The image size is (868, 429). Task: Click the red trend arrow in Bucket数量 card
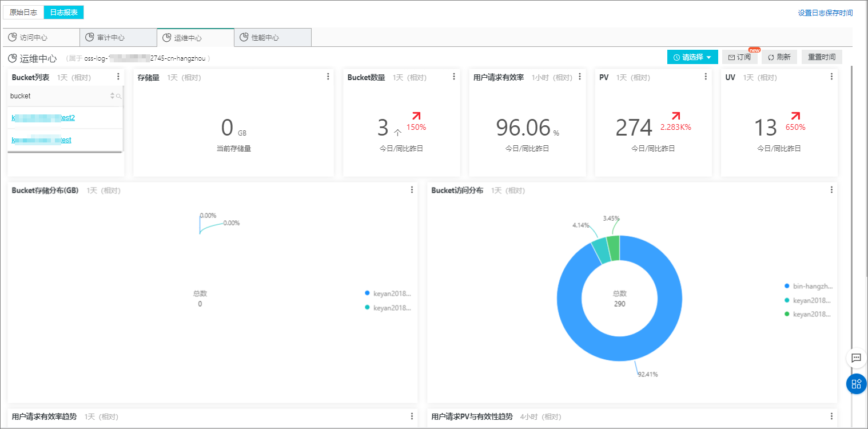[x=416, y=116]
